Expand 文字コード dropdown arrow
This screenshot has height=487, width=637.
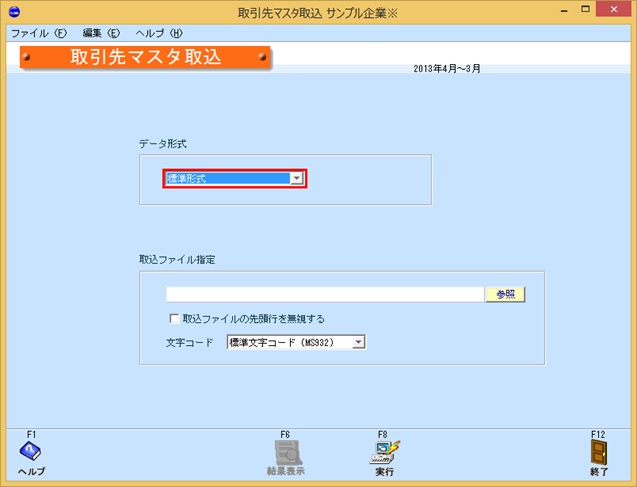(x=358, y=342)
